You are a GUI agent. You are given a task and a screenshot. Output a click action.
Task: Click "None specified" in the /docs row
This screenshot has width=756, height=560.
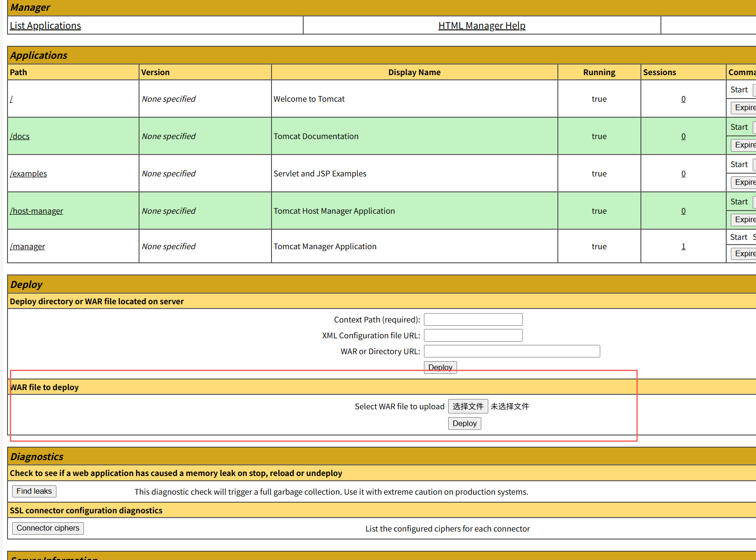pos(169,136)
